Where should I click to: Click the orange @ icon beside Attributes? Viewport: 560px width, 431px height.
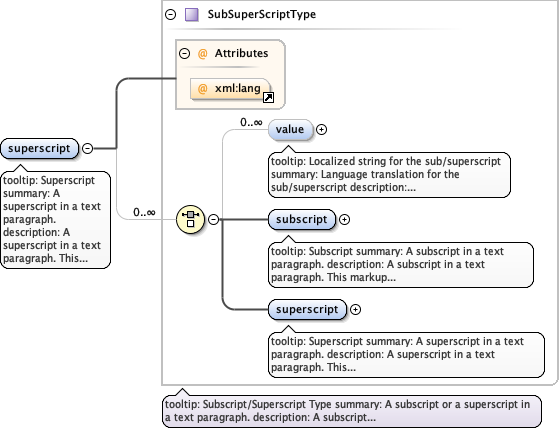(202, 54)
